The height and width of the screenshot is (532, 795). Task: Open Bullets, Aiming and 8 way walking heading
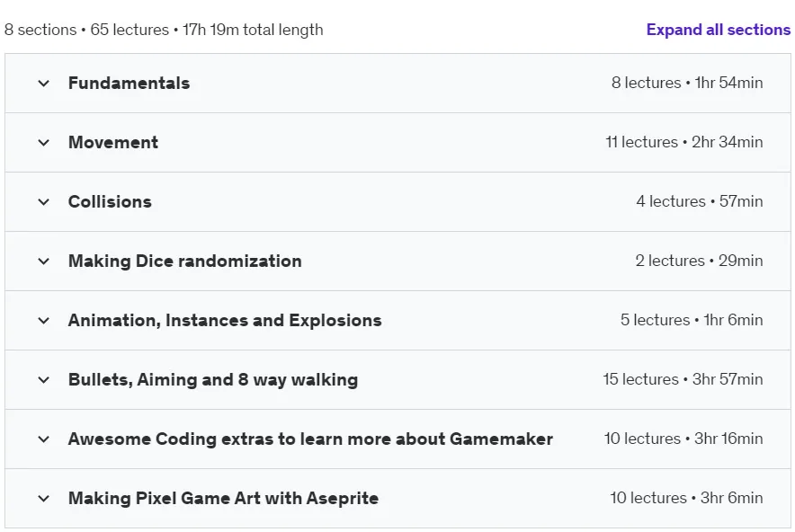[213, 379]
